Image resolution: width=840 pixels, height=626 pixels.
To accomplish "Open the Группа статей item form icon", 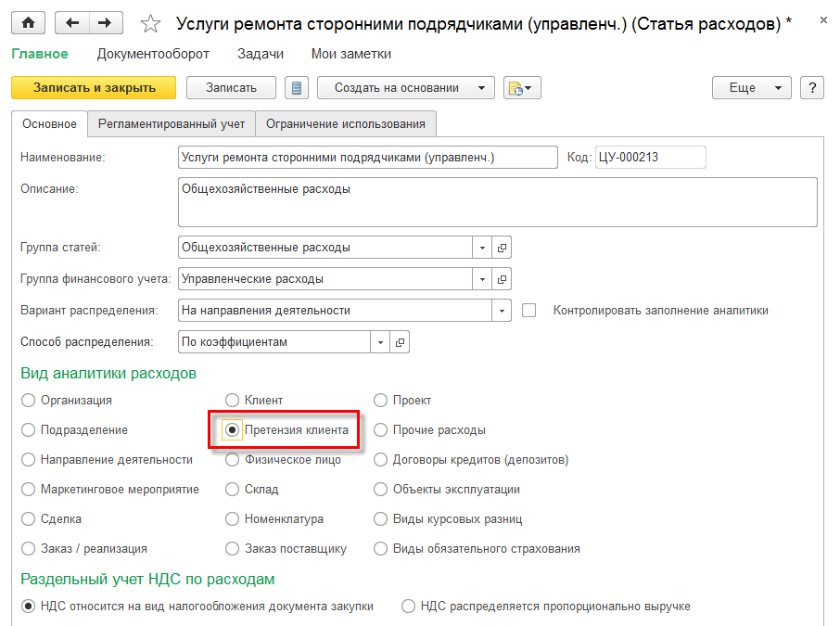I will [502, 248].
